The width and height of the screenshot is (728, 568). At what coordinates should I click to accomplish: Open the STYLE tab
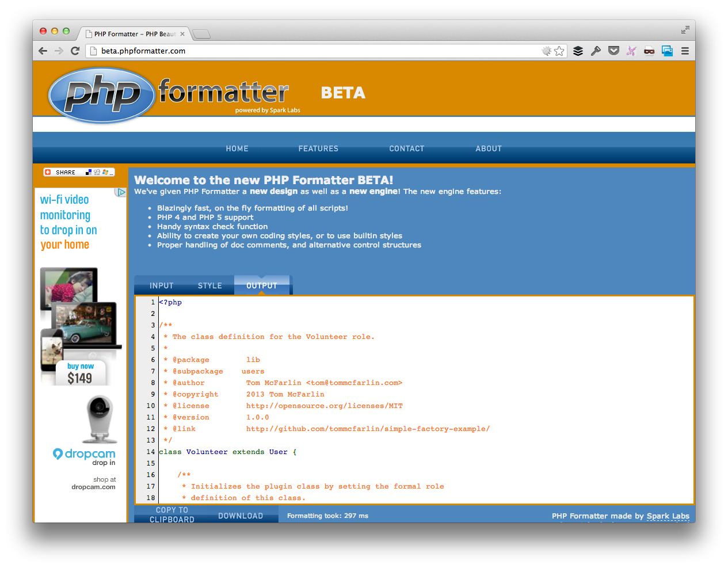coord(209,285)
